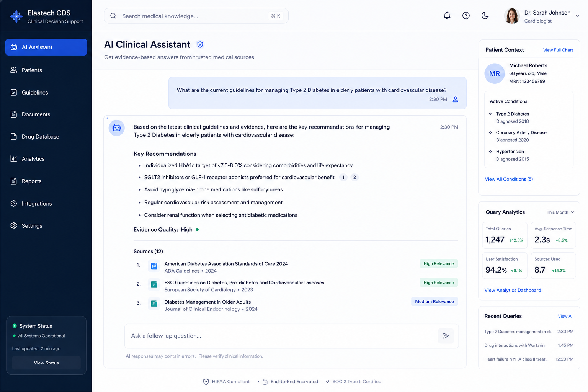Image resolution: width=588 pixels, height=392 pixels.
Task: Open the This Month period dropdown
Action: tap(560, 212)
